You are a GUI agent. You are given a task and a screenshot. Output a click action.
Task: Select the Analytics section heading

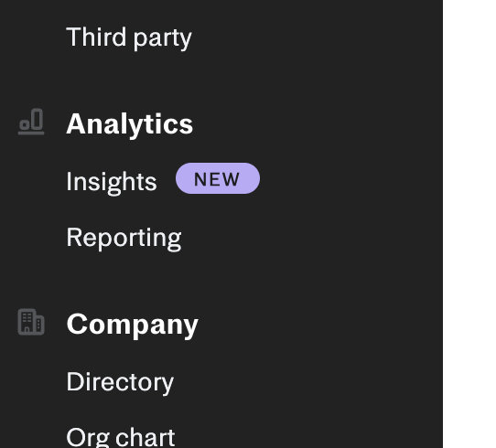point(130,124)
